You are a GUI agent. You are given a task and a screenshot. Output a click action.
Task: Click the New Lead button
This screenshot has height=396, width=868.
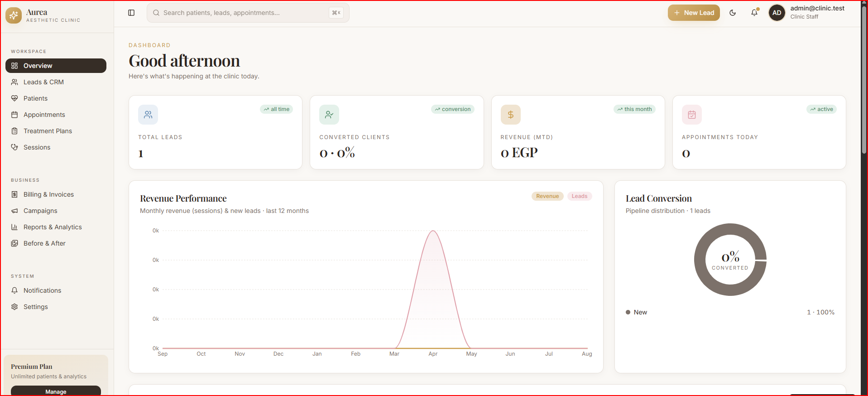(x=694, y=13)
